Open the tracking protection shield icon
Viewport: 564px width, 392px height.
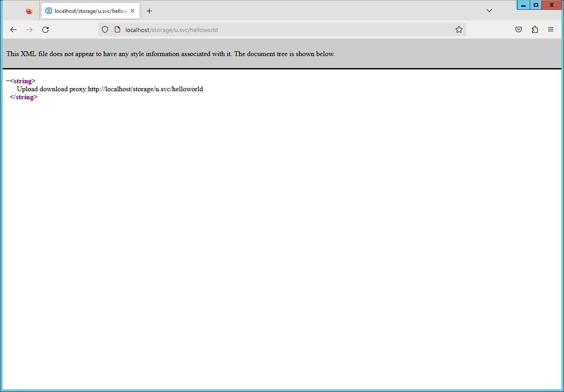pos(105,30)
